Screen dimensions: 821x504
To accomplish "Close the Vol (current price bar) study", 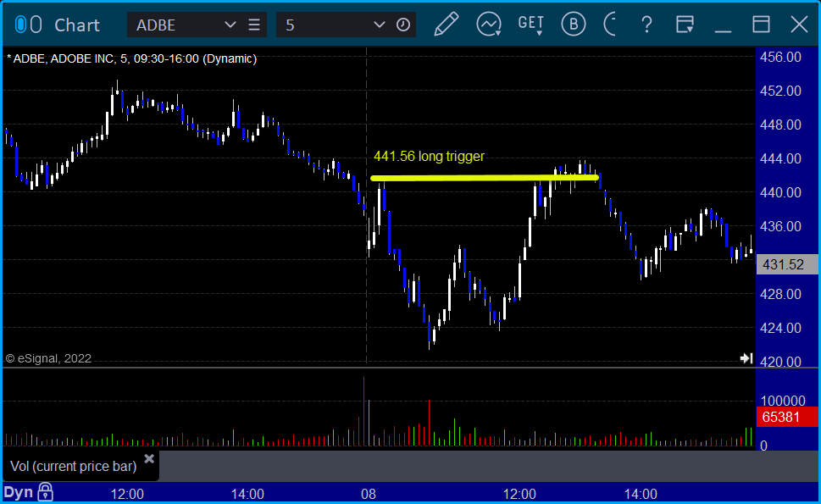I will (x=149, y=459).
